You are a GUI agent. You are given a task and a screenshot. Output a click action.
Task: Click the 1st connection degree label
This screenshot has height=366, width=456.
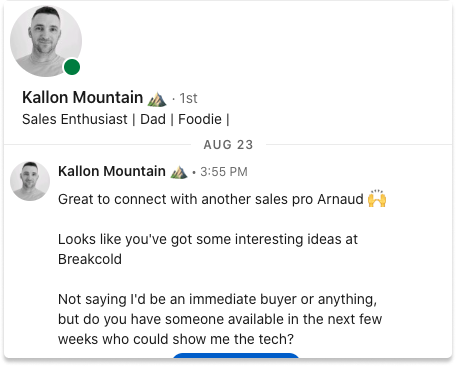[188, 99]
